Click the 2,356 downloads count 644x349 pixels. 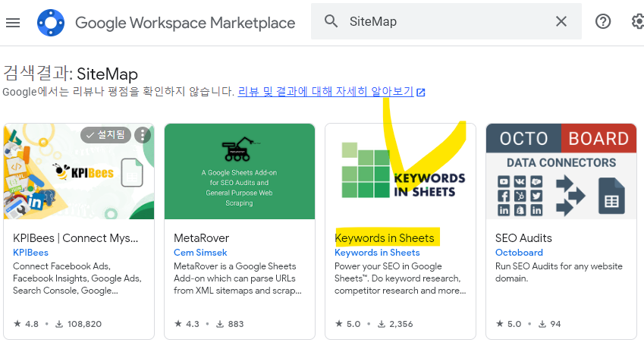(x=395, y=324)
